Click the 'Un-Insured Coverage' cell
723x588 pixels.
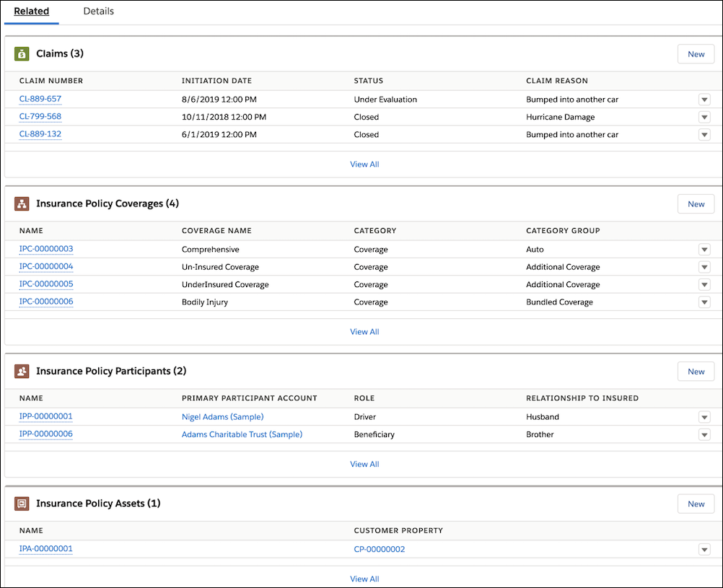click(220, 267)
